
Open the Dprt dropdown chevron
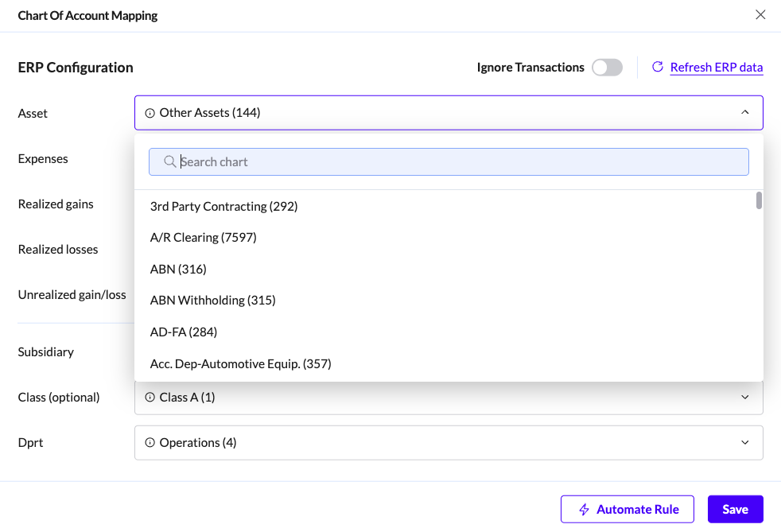[744, 442]
